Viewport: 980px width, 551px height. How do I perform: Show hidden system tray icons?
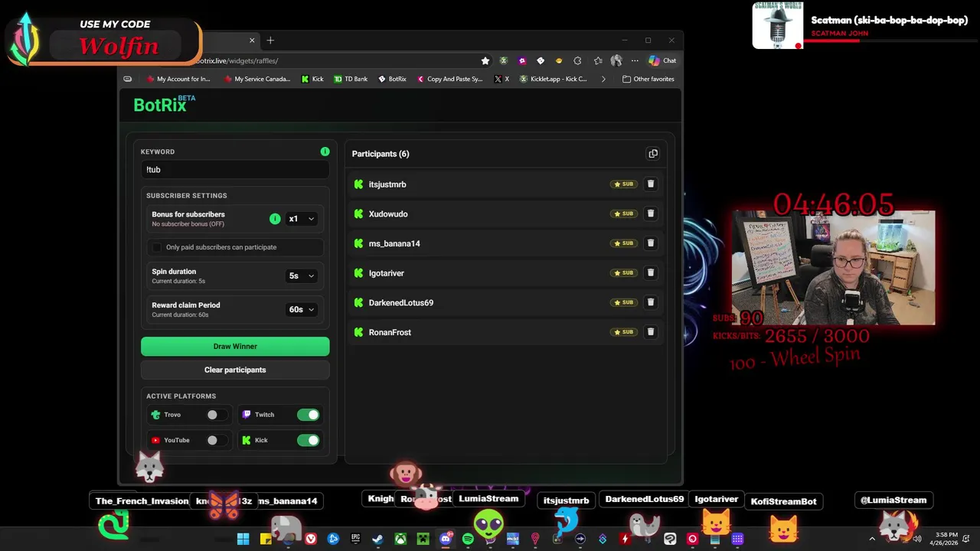tap(871, 539)
